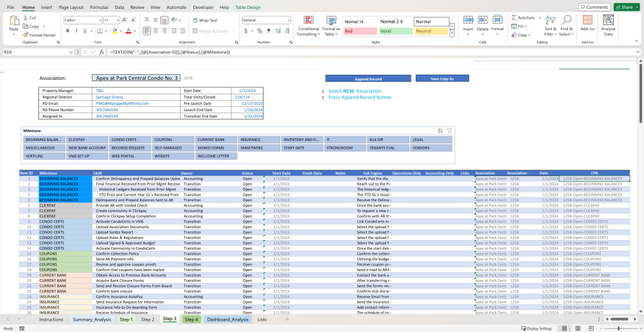Click the PMG@ManagedByAffinity.com email link
Viewport: 644px width, 332px height.
click(x=123, y=104)
